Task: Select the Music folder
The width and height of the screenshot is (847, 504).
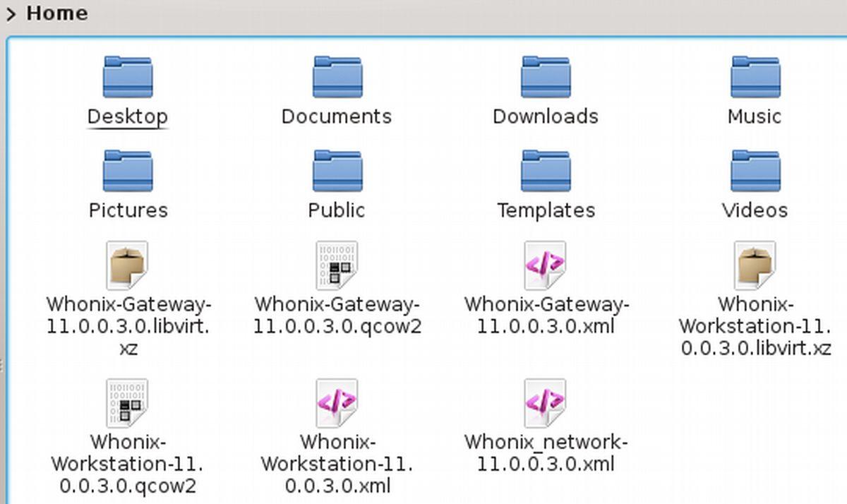Action: (755, 77)
